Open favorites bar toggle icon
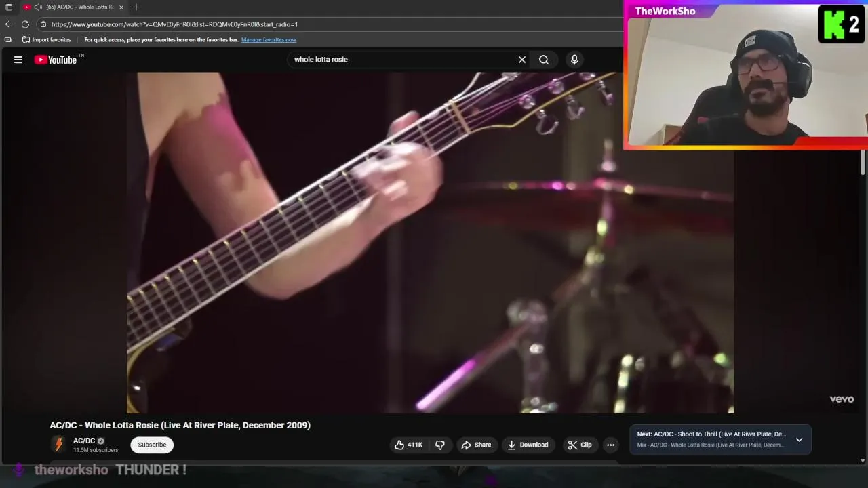The height and width of the screenshot is (488, 868). (x=8, y=40)
